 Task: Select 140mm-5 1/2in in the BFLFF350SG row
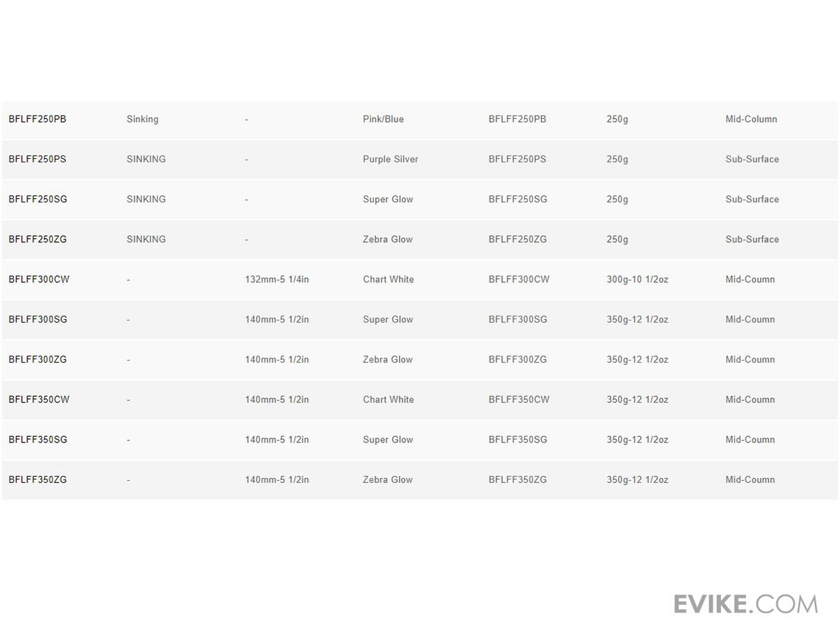[276, 440]
